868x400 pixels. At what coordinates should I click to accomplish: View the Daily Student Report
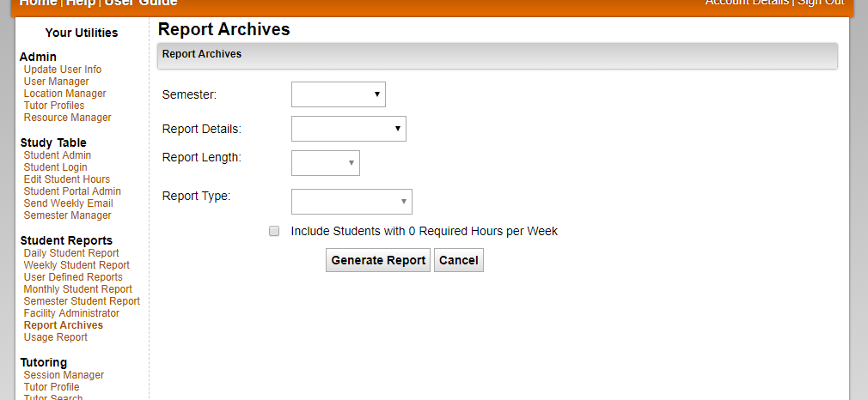click(x=71, y=253)
